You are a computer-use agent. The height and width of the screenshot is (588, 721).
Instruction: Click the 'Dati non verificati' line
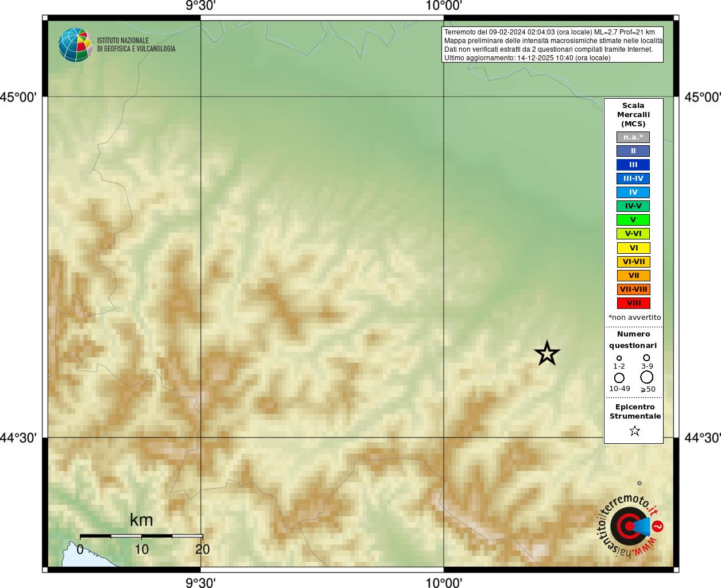[548, 49]
